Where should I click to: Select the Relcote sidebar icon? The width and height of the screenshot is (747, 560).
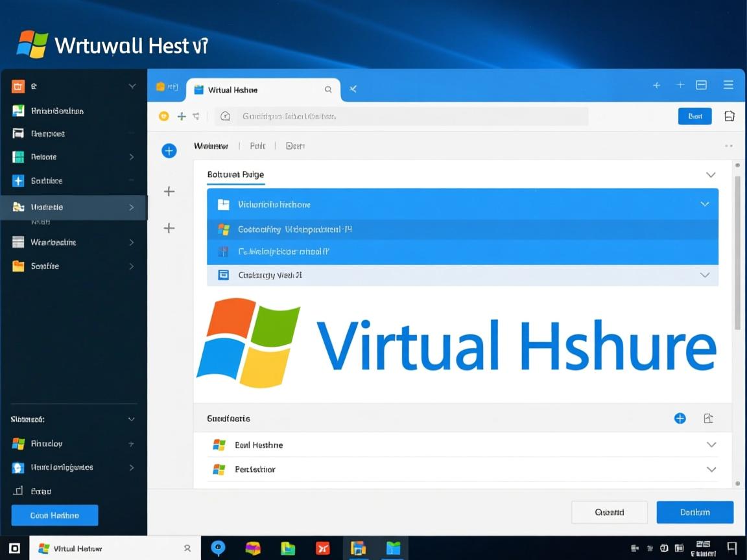18,156
